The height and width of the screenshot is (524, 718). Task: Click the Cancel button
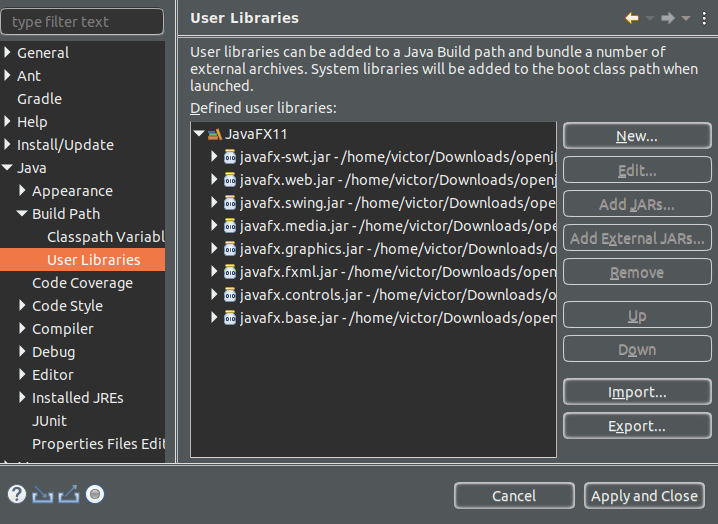514,496
